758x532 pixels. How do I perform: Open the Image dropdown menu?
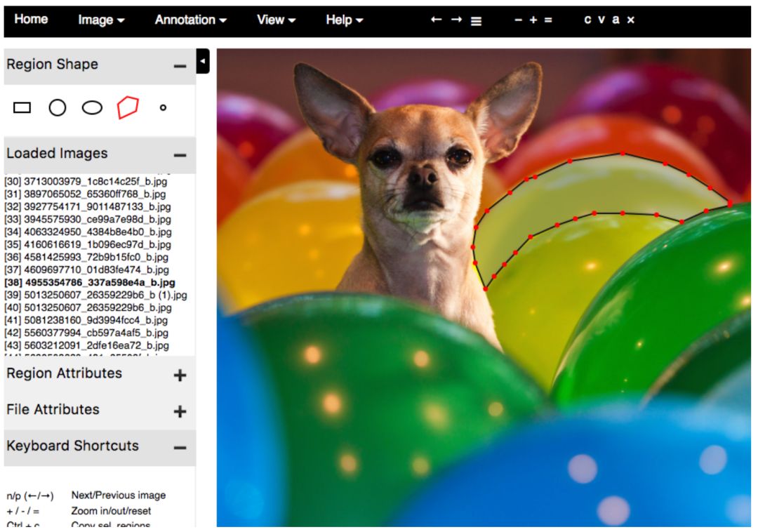coord(101,20)
